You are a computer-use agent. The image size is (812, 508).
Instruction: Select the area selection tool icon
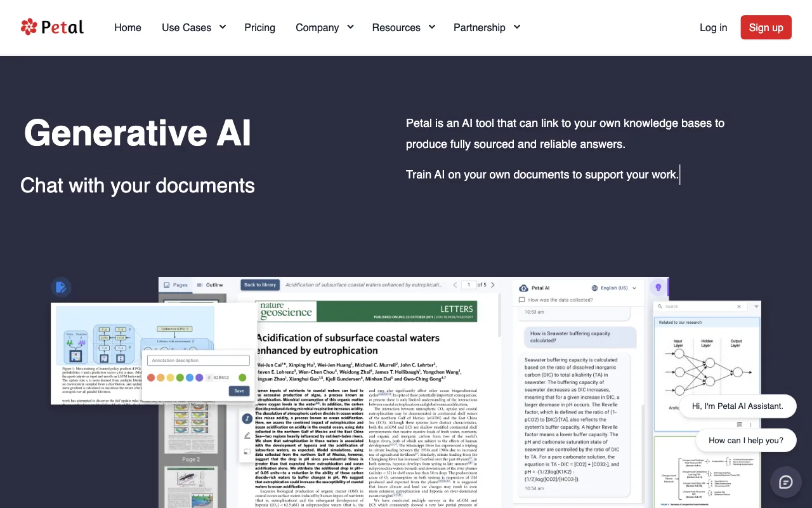(247, 452)
